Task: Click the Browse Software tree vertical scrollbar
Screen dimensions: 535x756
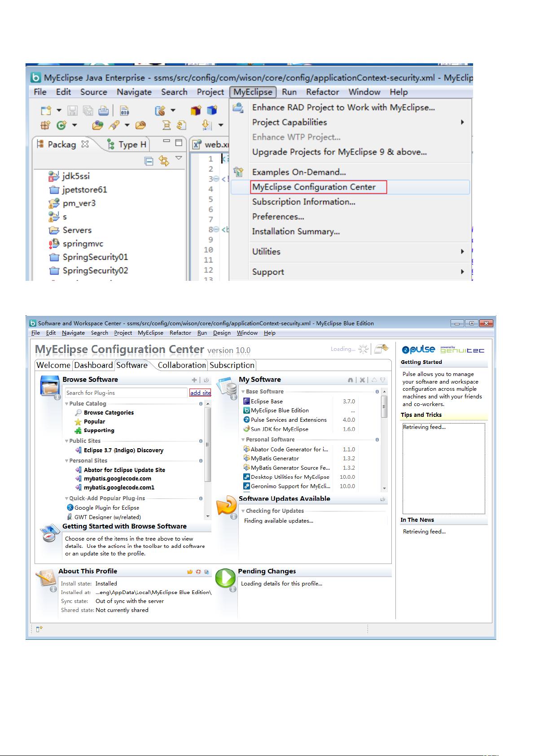Action: pos(208,460)
